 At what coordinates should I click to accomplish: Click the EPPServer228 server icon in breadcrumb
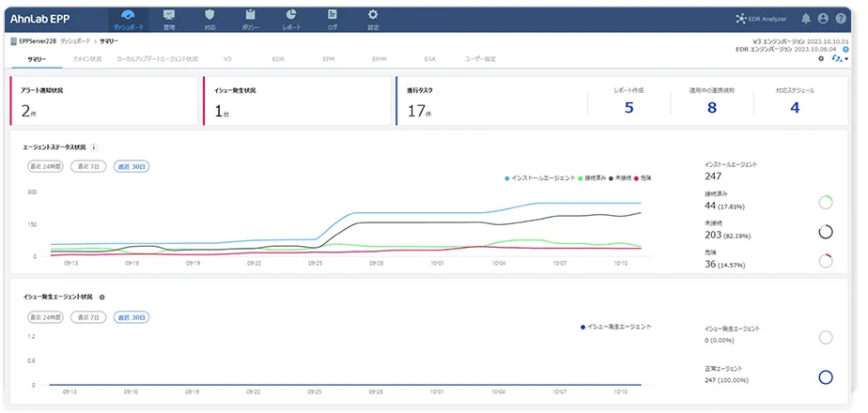point(14,41)
